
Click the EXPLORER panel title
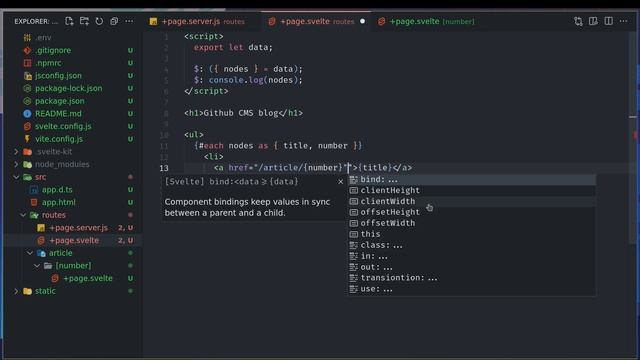pyautogui.click(x=36, y=21)
